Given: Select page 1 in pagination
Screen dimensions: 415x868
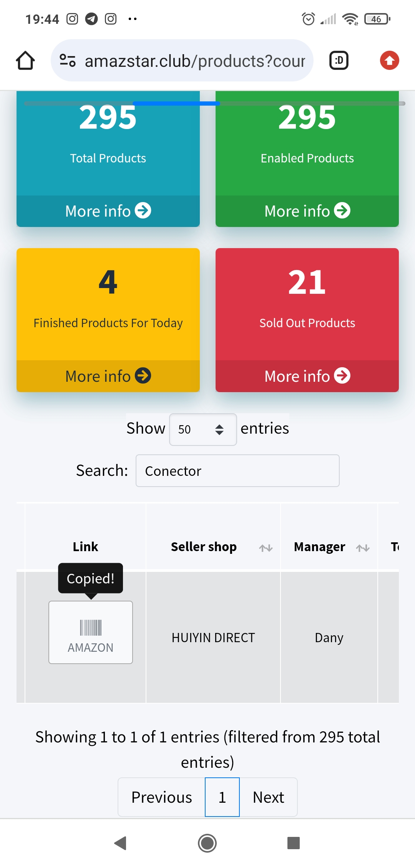Looking at the screenshot, I should [222, 797].
